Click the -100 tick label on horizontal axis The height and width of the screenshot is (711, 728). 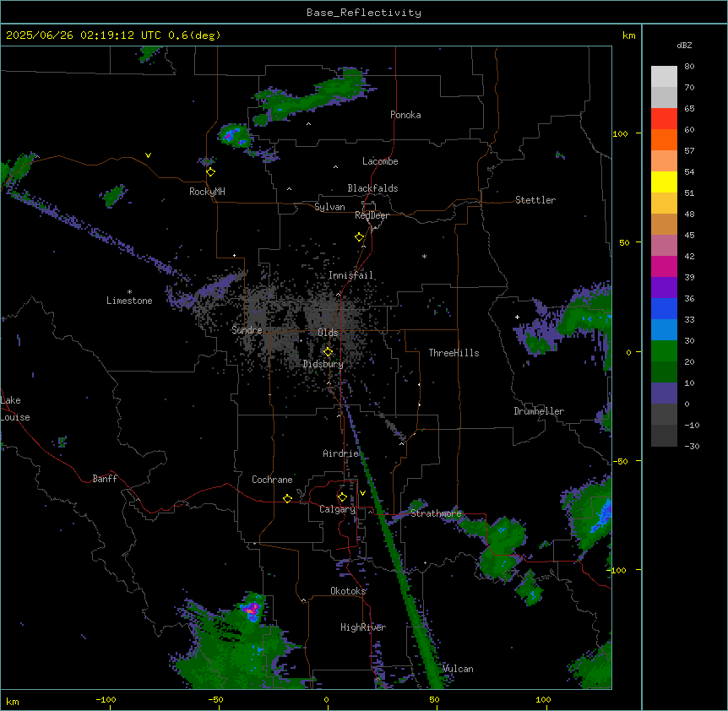[x=106, y=699]
